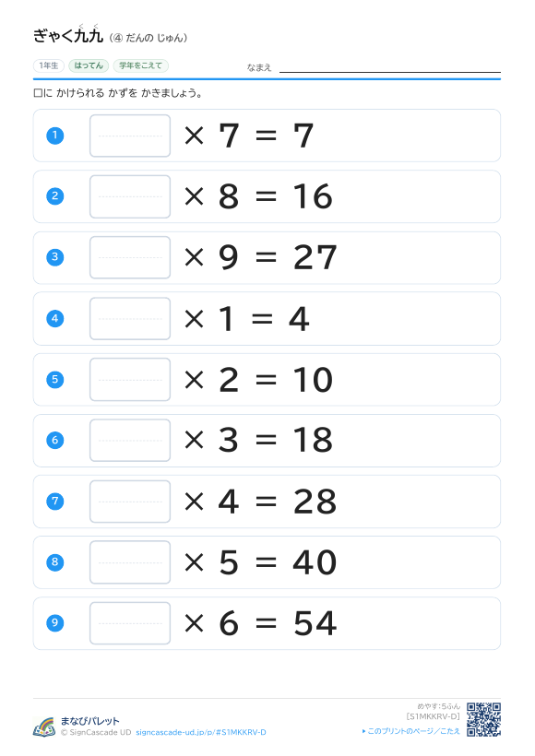Image resolution: width=535 pixels, height=756 pixels.
Task: Click the answer box for × 5 = 40
Action: pos(130,562)
